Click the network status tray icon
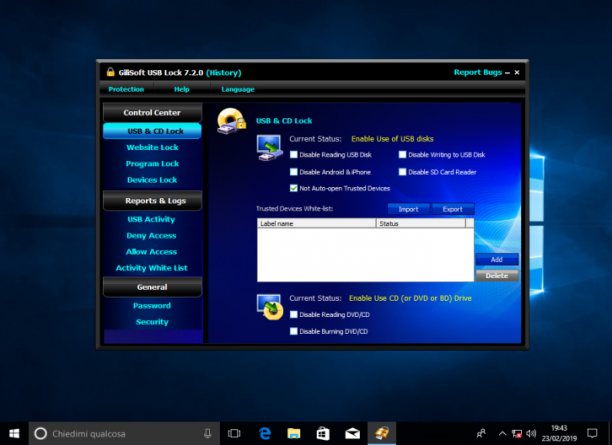This screenshot has height=445, width=612. coord(517,433)
